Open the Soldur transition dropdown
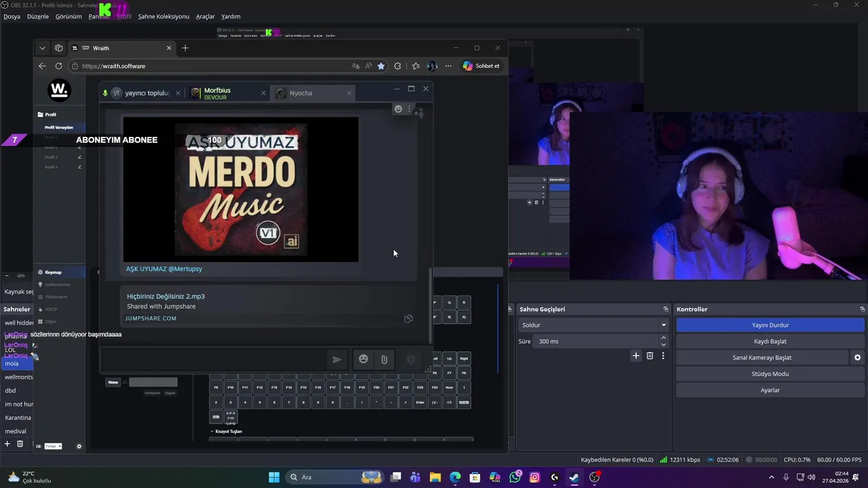868x488 pixels. (594, 325)
